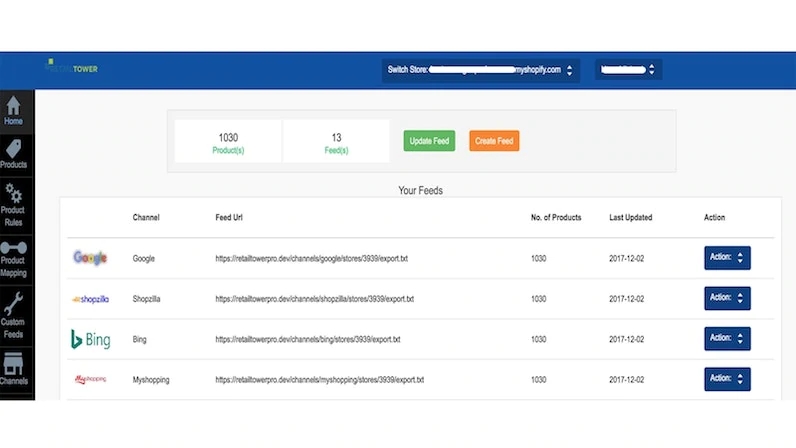Open Products tag icon in sidebar

(14, 149)
